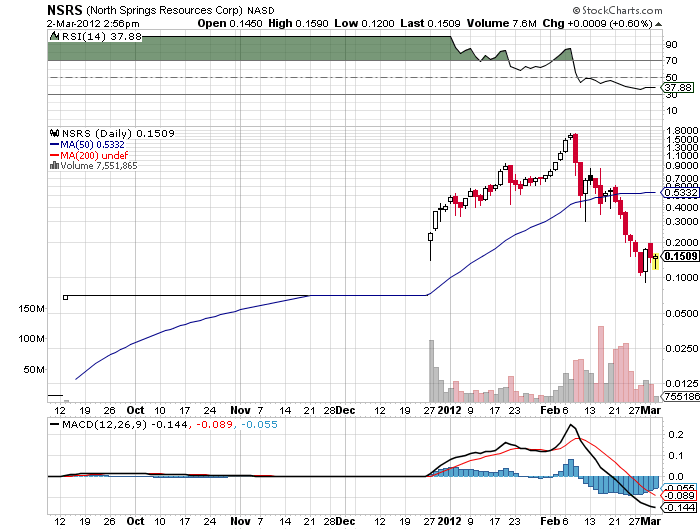This screenshot has width=700, height=530.
Task: Click the Low 0.1200 value
Action: tap(364, 23)
